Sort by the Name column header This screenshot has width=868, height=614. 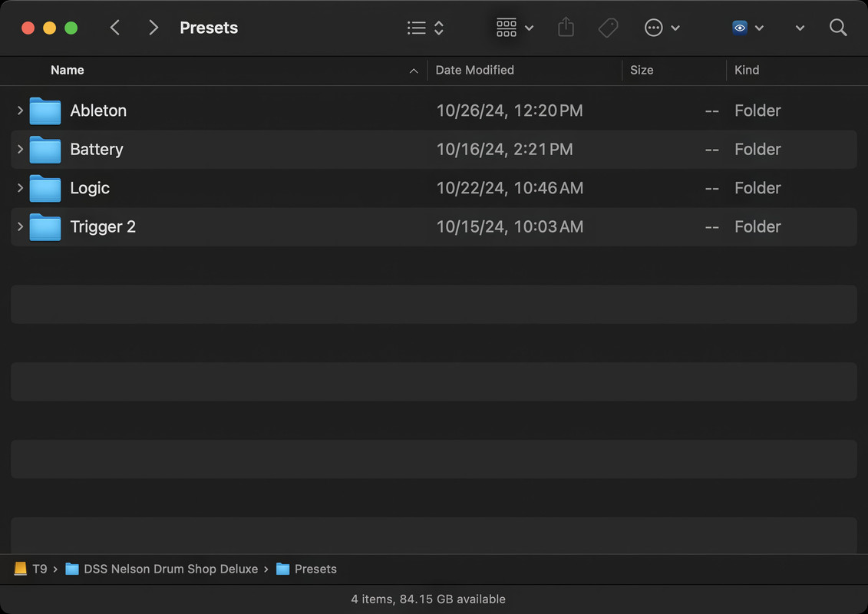coord(67,70)
